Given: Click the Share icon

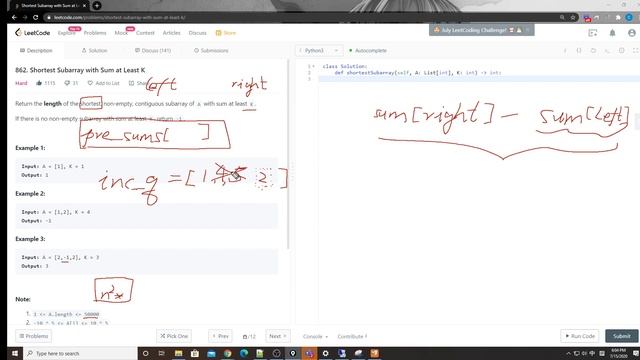Looking at the screenshot, I should [x=131, y=83].
